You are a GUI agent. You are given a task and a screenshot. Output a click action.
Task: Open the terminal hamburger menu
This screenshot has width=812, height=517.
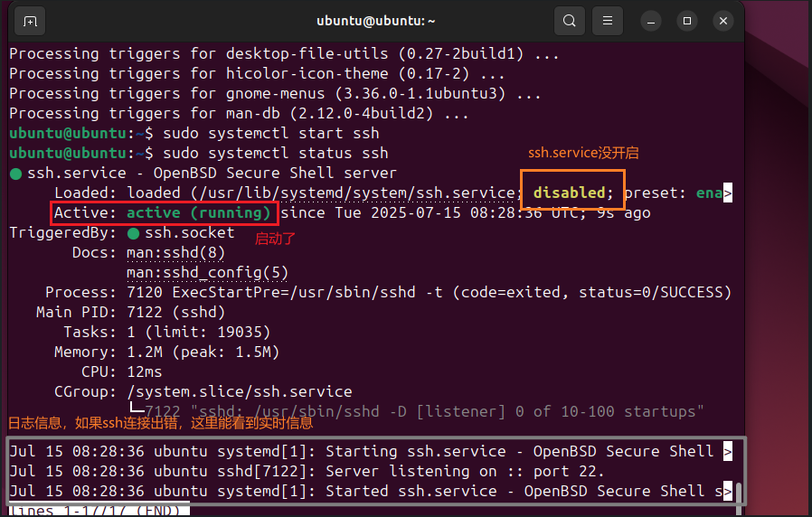(608, 21)
